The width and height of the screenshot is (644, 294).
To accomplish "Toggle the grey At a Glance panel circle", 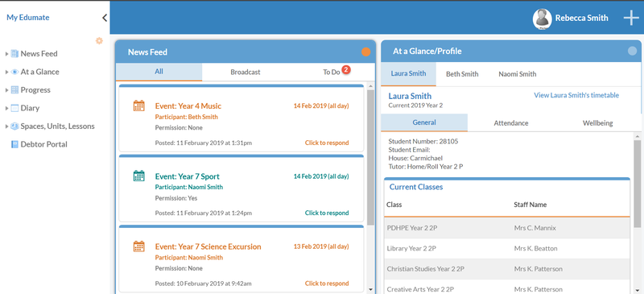I will coord(632,51).
